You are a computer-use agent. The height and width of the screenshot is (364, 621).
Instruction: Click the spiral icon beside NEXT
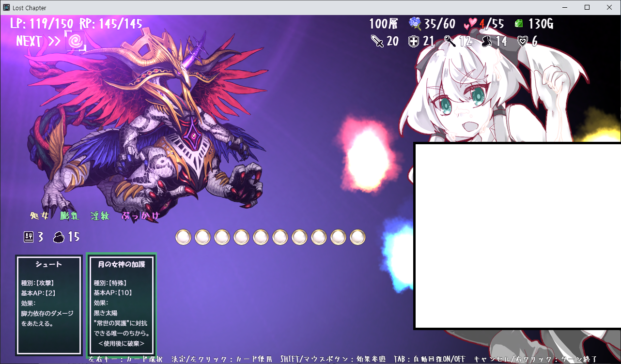76,41
